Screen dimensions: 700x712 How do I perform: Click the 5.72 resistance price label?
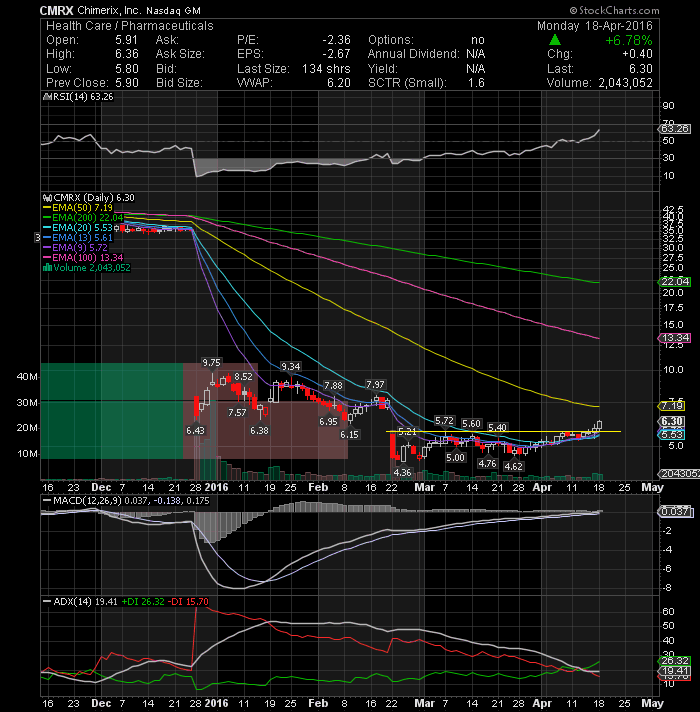[444, 420]
